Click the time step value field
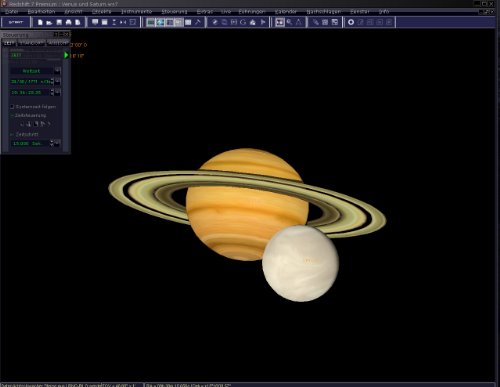This screenshot has height=387, width=500. pos(29,143)
